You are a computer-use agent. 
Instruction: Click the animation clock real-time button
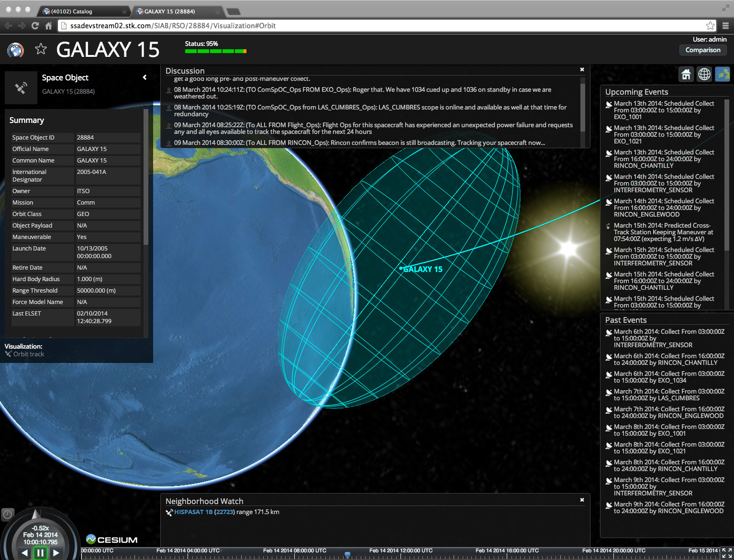8,515
